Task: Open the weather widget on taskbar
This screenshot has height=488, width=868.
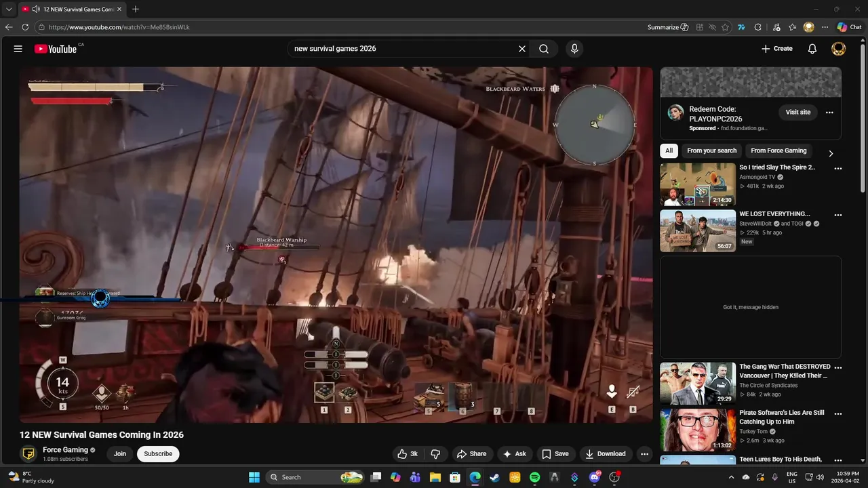Action: (30, 477)
